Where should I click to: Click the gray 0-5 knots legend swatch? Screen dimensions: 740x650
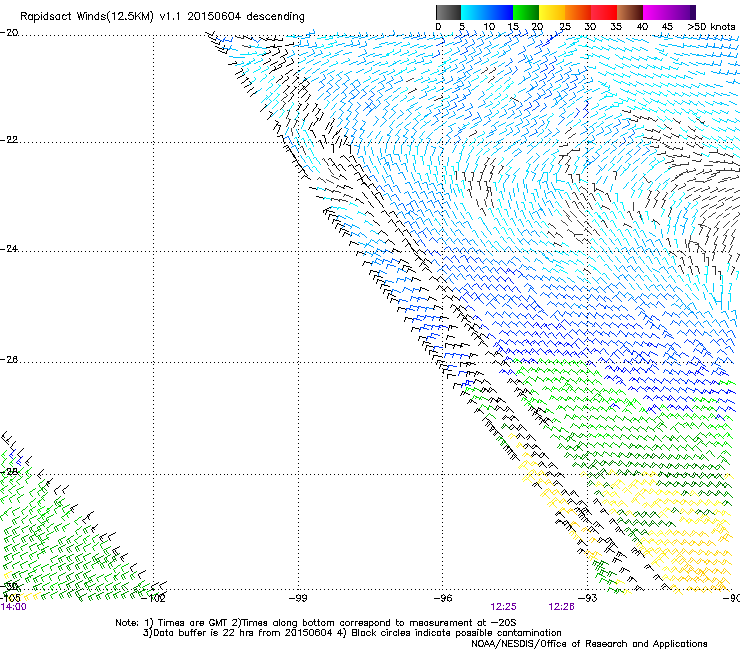click(x=448, y=12)
